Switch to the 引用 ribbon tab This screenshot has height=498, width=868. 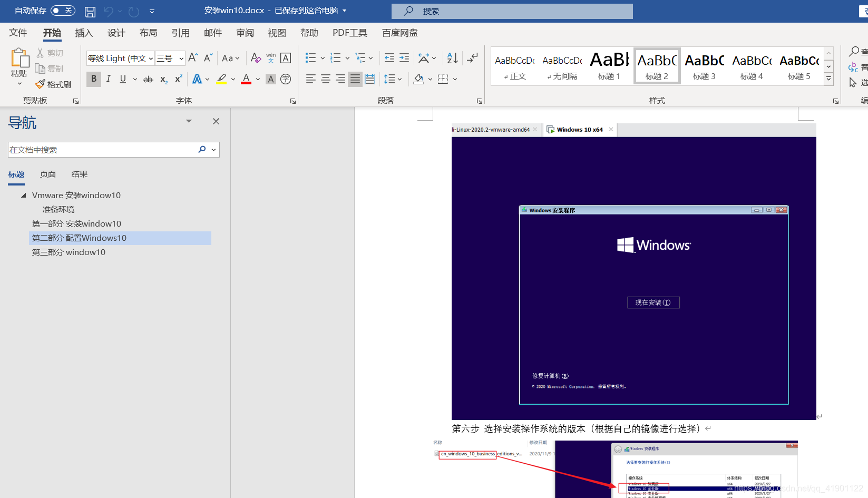tap(180, 33)
